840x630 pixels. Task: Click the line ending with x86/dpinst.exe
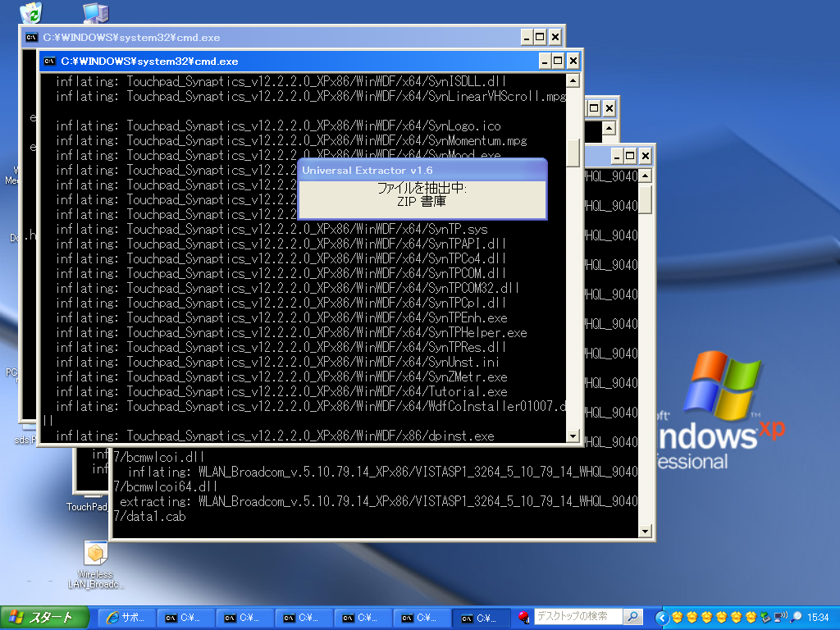tap(276, 436)
